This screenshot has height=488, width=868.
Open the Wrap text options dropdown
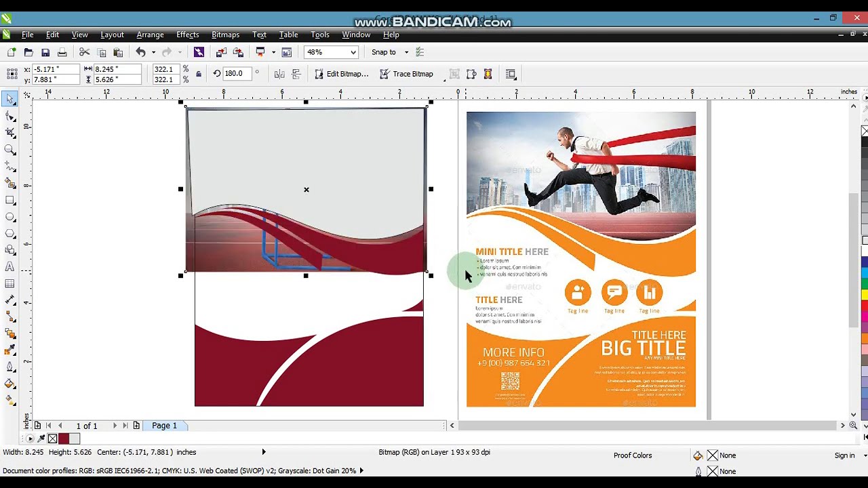click(x=511, y=74)
